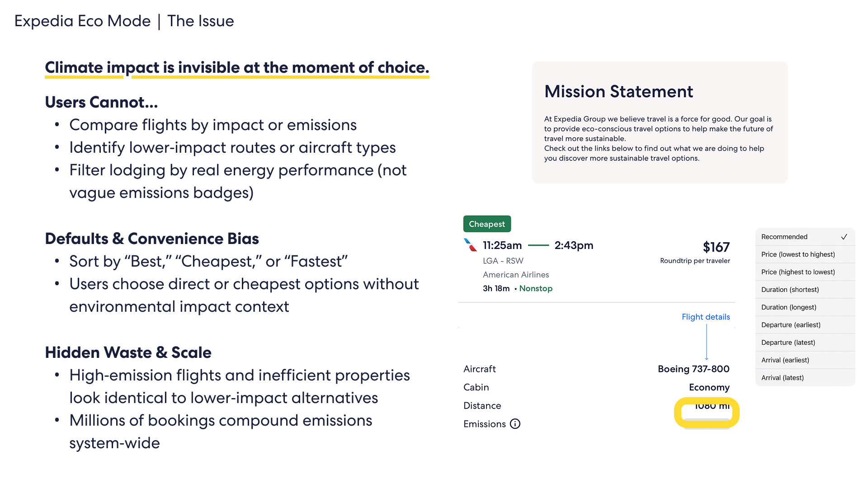Open the Flight details link
This screenshot has width=868, height=488.
coord(705,317)
